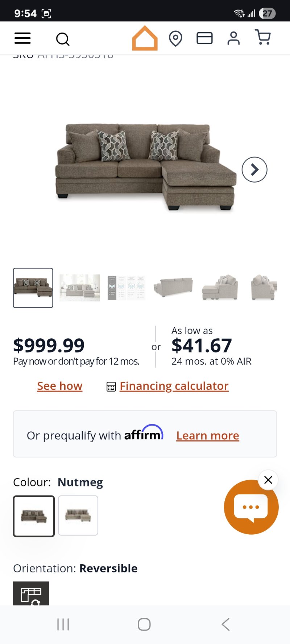The width and height of the screenshot is (290, 644).
Task: View the shopping cart
Action: click(263, 38)
